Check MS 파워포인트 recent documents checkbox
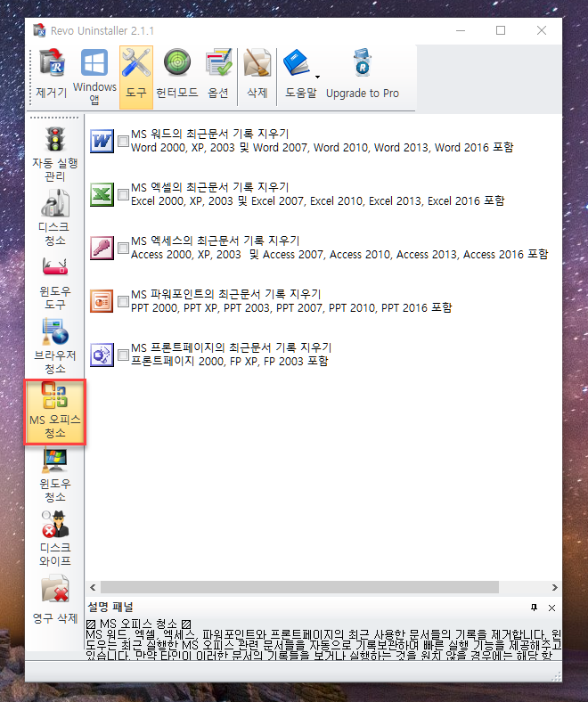Screen dimensions: 588x702 point(123,301)
